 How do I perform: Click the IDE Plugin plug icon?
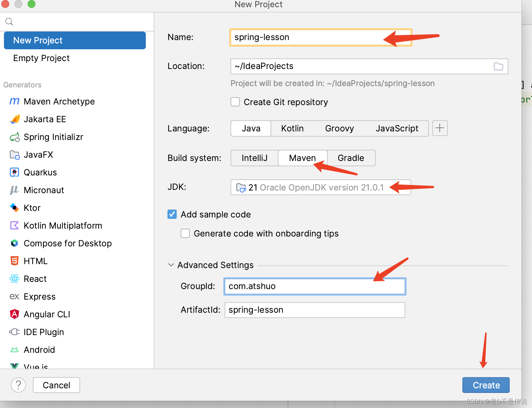(x=14, y=332)
